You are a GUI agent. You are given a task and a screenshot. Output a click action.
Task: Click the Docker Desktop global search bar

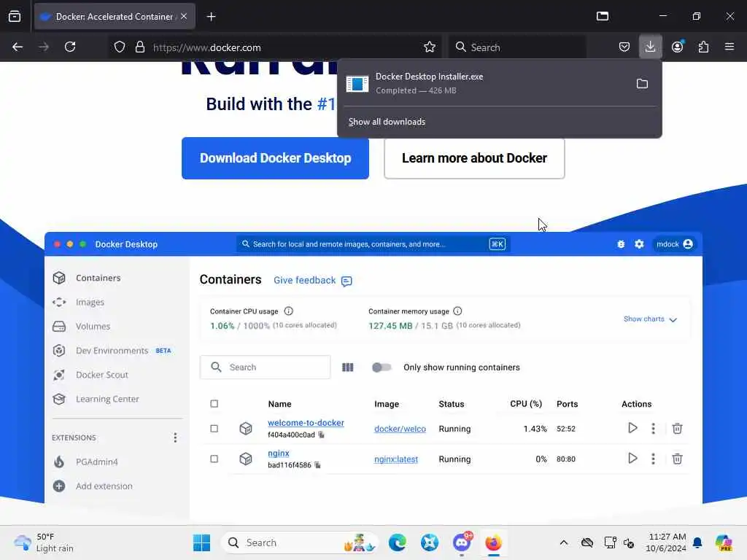[x=373, y=244]
